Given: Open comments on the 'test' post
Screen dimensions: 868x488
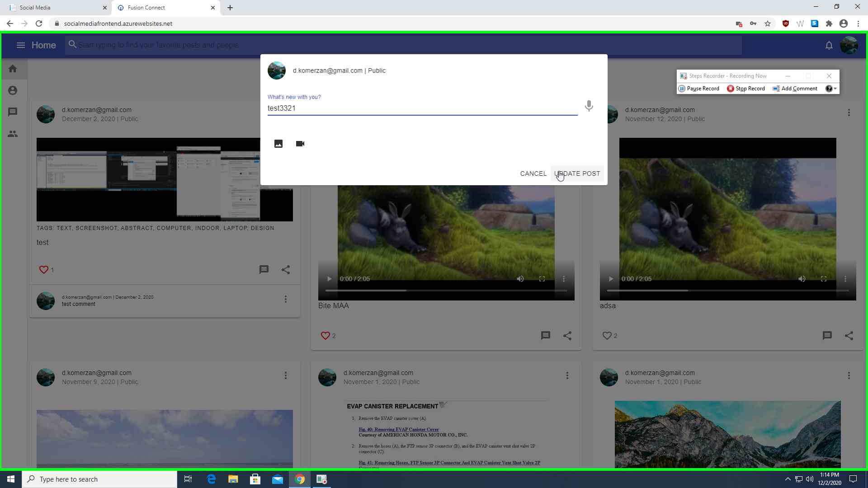Looking at the screenshot, I should pos(264,270).
